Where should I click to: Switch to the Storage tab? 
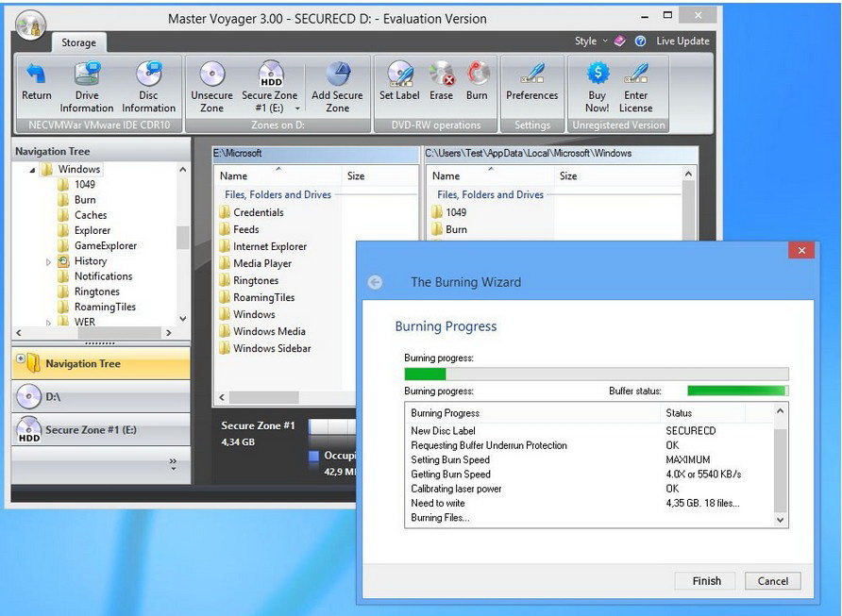pyautogui.click(x=78, y=42)
